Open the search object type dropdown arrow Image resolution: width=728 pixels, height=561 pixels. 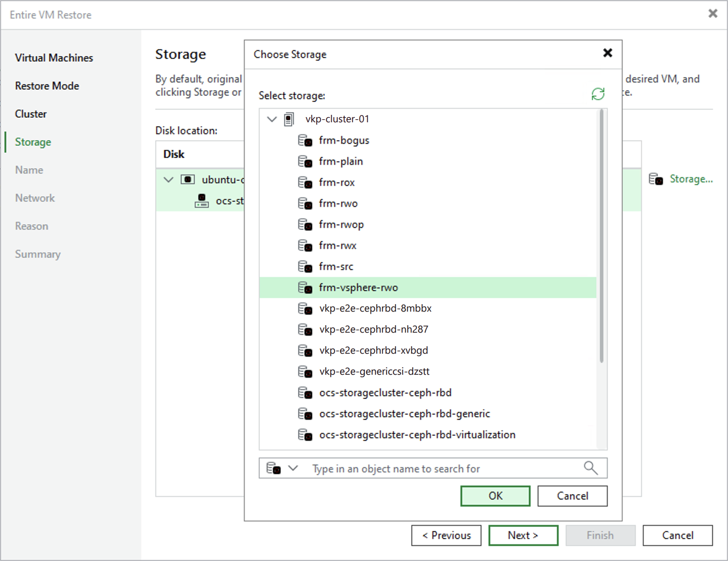click(x=293, y=468)
